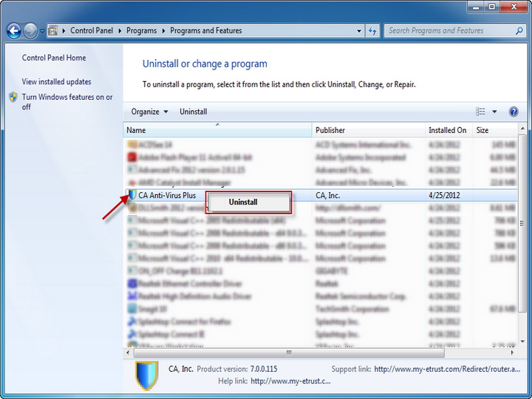Viewport: 532px width, 399px height.
Task: Refresh the Programs and Features list
Action: click(x=372, y=31)
